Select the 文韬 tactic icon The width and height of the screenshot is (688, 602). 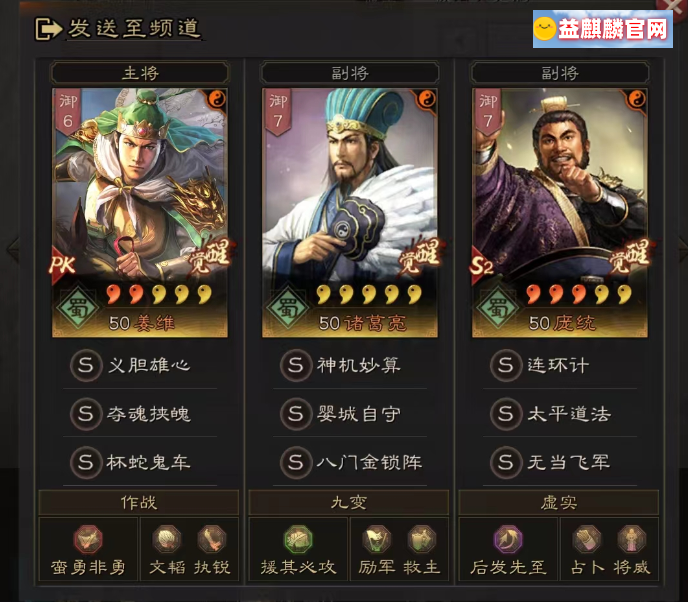point(167,539)
